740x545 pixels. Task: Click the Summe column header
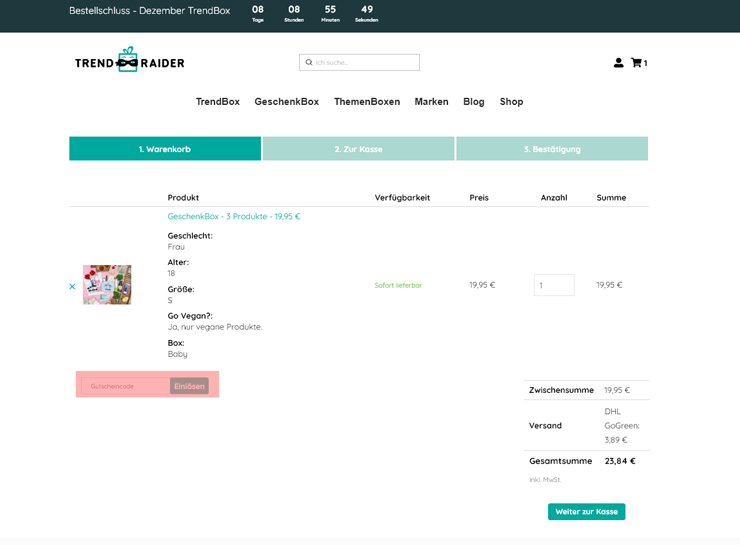coord(611,198)
